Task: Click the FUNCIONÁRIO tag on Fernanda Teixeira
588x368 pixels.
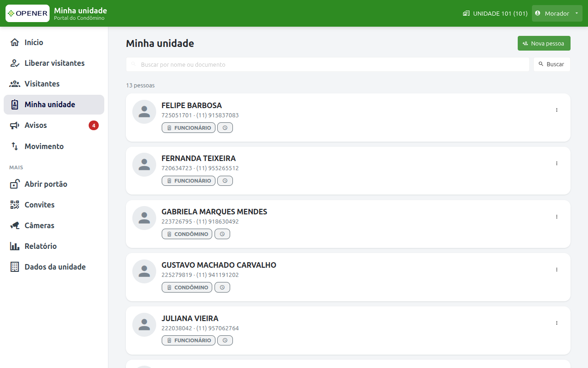Action: (x=188, y=181)
